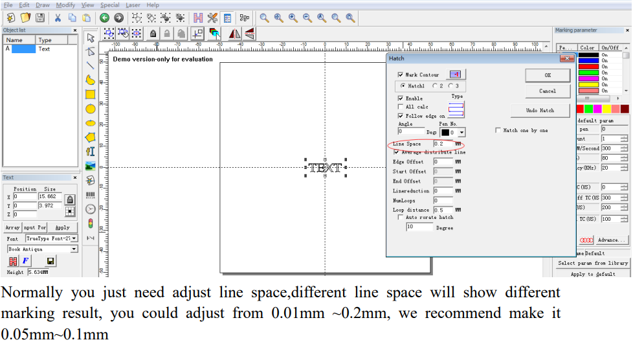This screenshot has height=353, width=644.
Task: Select the ellipse drawing tool
Action: [91, 123]
